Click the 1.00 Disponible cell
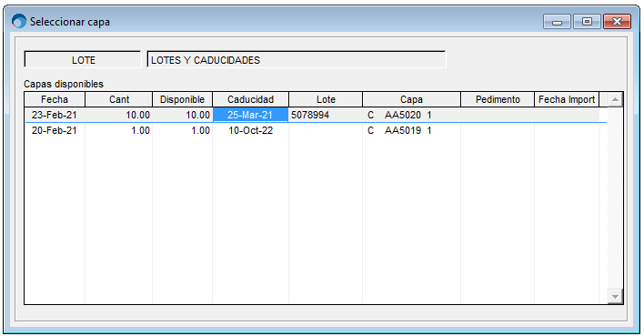Screen dimensions: 644x336 click(x=182, y=130)
